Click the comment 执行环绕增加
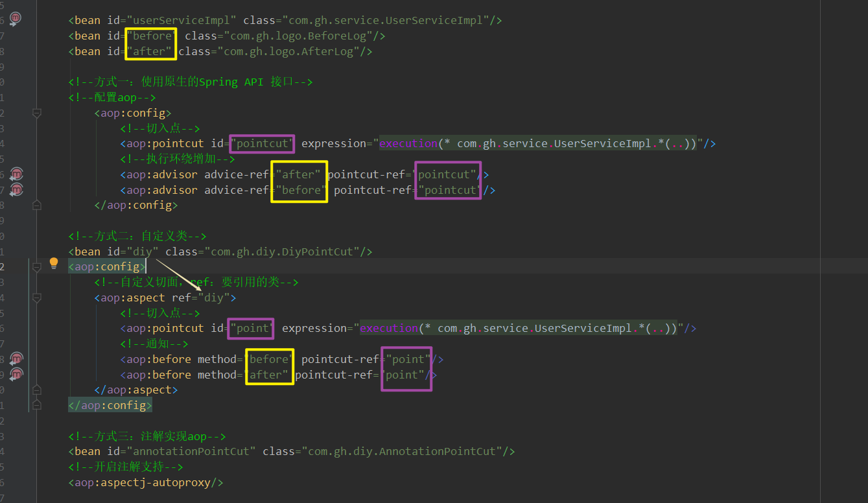The width and height of the screenshot is (868, 503). tap(177, 159)
